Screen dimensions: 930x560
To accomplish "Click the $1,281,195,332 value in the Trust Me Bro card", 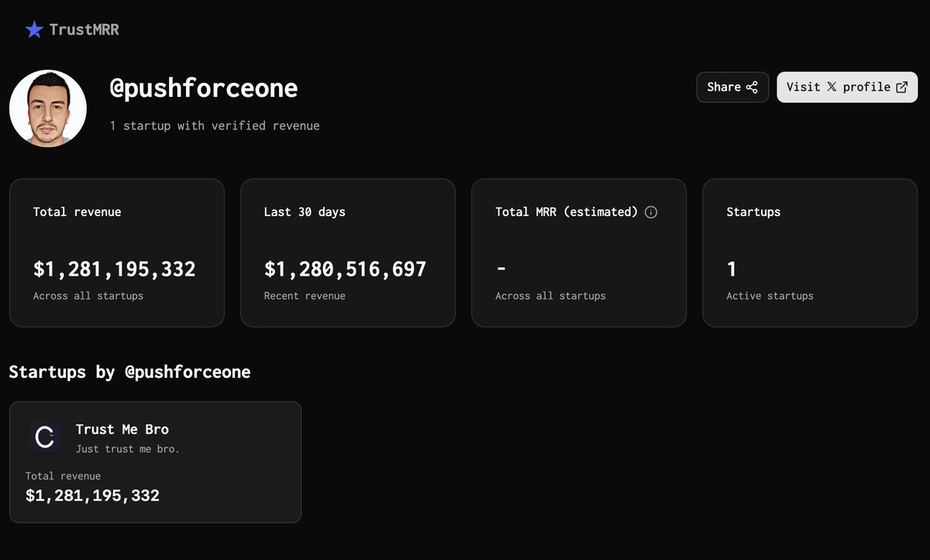I will coord(92,496).
